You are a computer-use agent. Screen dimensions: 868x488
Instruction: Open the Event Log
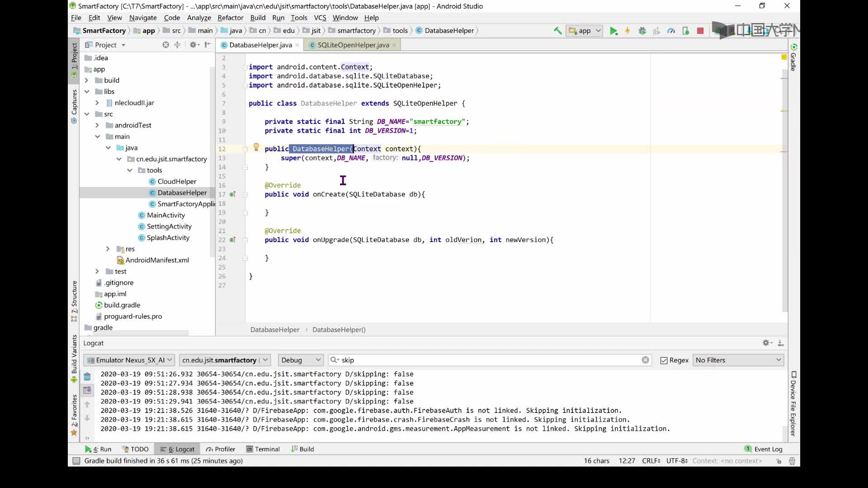pos(763,449)
